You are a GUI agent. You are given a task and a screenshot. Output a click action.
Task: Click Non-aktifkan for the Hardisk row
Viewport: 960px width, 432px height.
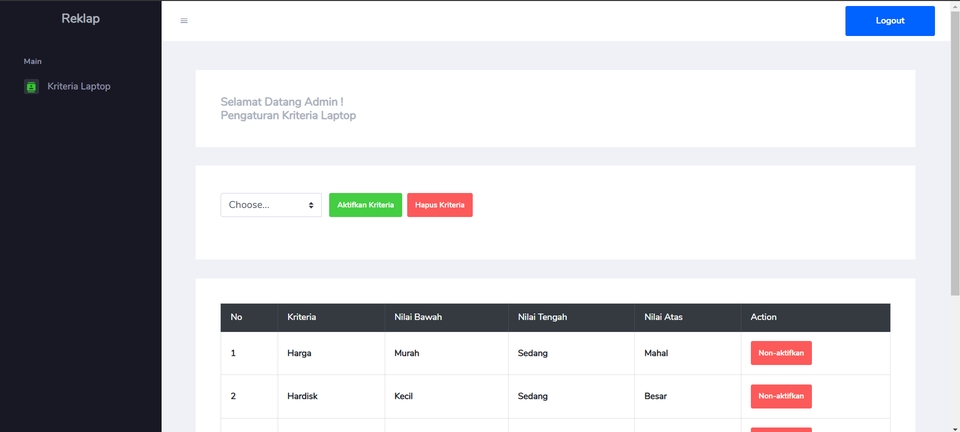(781, 396)
